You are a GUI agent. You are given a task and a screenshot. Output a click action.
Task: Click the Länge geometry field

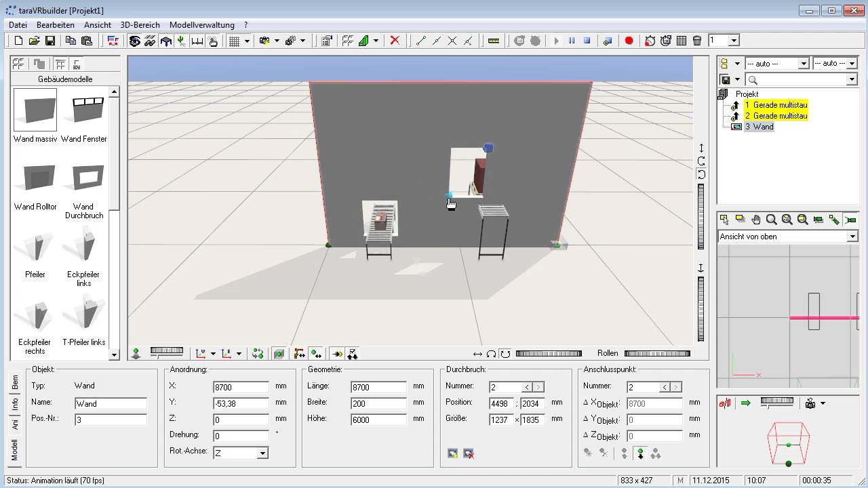point(378,387)
